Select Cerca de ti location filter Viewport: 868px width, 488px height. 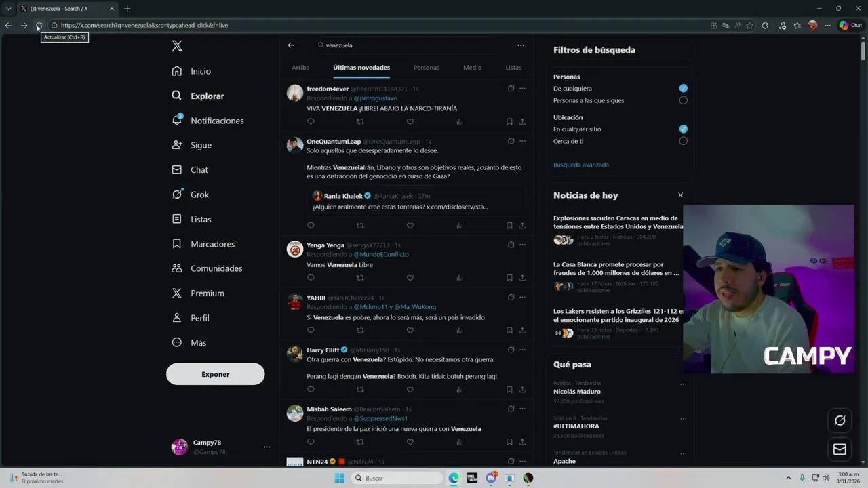tap(683, 141)
